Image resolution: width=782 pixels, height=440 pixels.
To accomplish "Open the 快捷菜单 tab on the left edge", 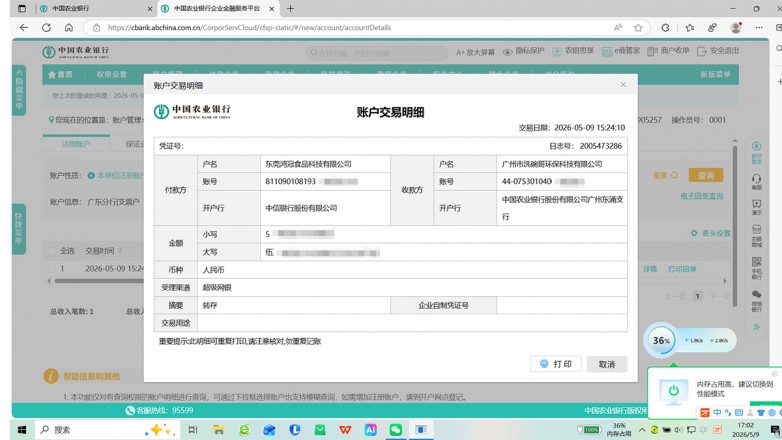I will point(19,229).
